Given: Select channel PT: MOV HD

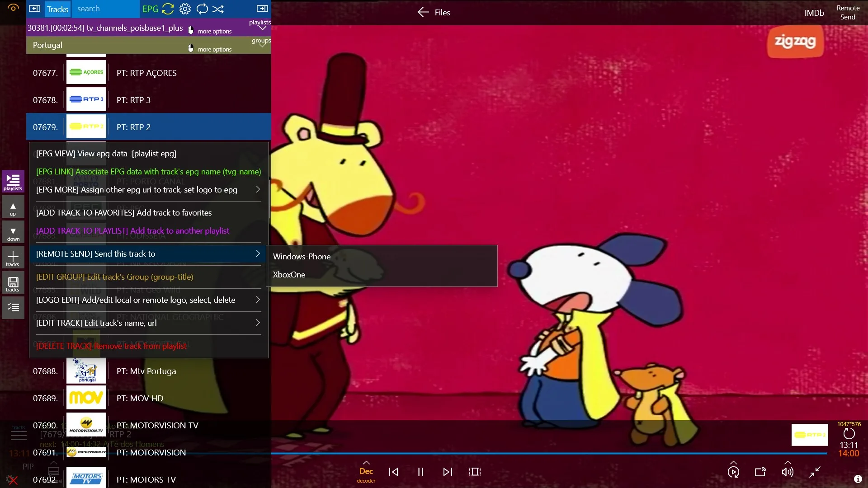Looking at the screenshot, I should (149, 398).
